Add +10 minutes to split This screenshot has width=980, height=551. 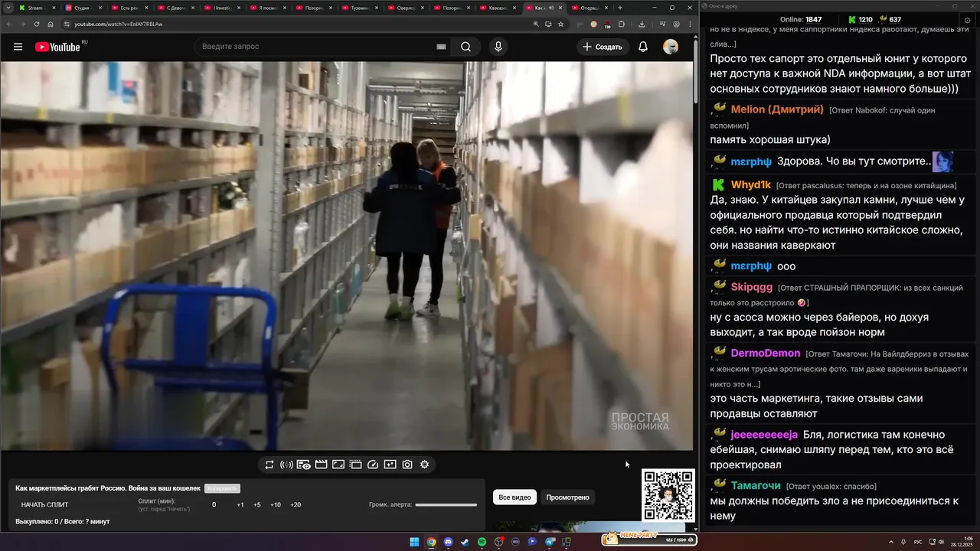276,505
